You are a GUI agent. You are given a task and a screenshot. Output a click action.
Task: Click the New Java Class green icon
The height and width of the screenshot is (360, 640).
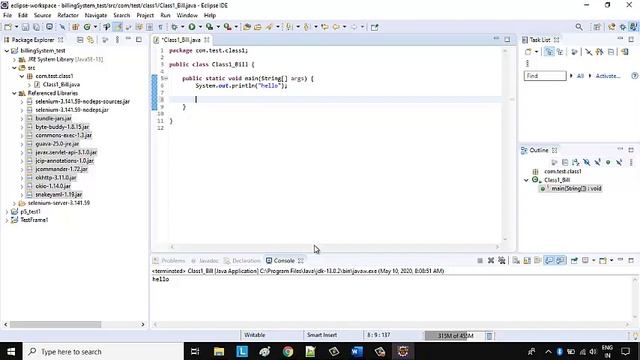point(87,27)
